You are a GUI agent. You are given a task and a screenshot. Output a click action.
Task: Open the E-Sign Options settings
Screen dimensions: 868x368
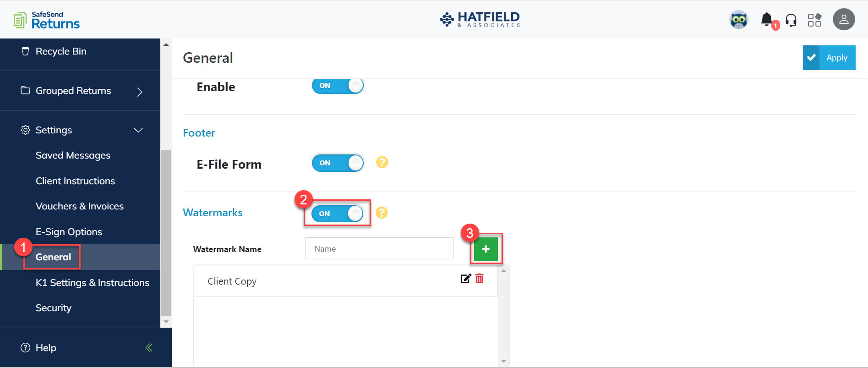69,231
